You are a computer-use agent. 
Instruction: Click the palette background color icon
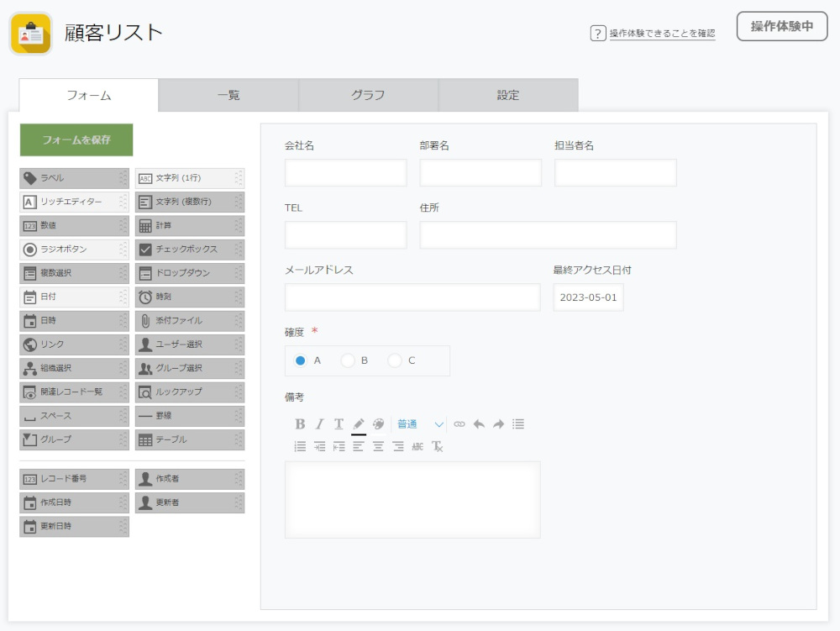[378, 424]
